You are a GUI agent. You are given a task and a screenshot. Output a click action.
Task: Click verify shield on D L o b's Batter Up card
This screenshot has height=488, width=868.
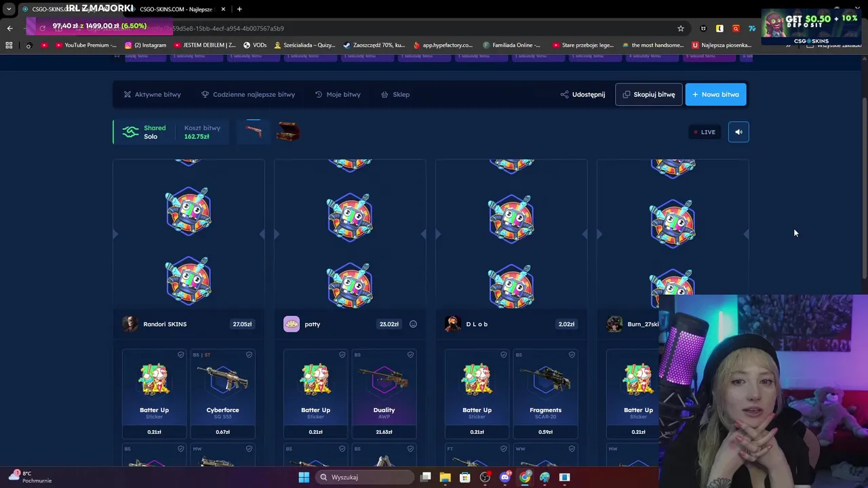tap(503, 354)
